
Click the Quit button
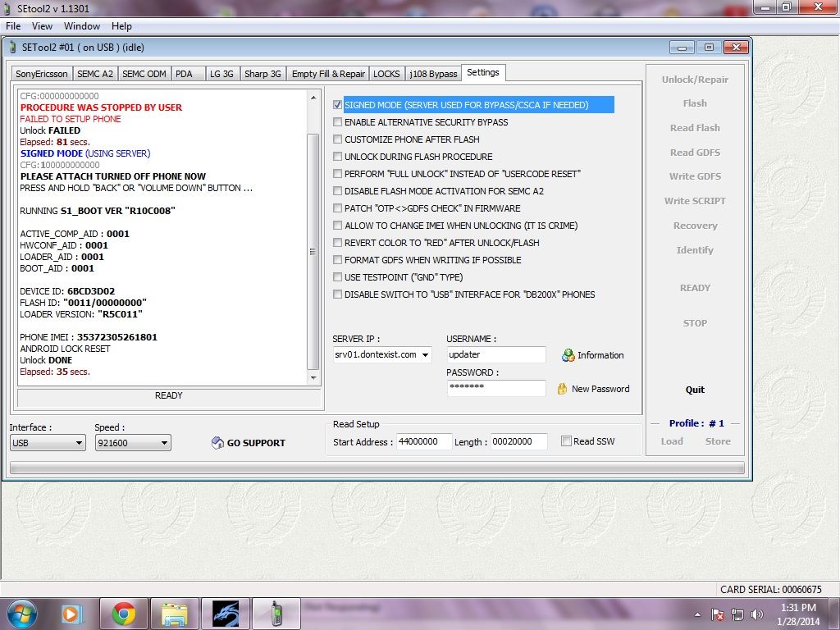coord(695,390)
